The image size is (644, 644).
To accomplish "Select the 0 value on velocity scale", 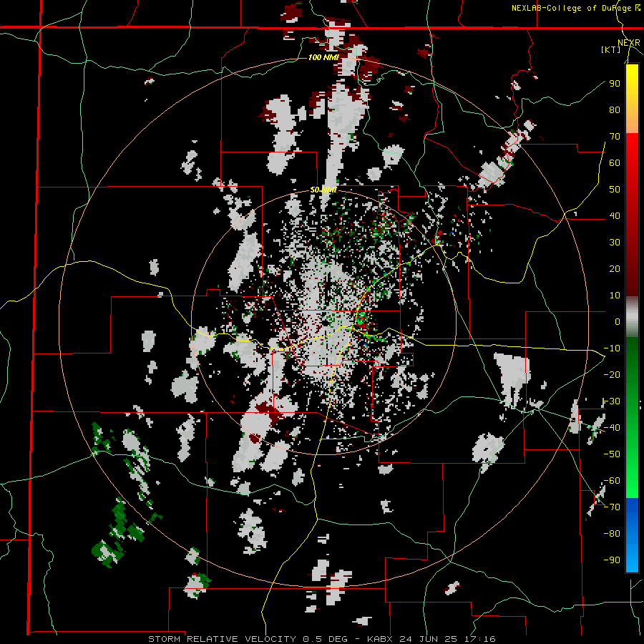I will (x=618, y=321).
